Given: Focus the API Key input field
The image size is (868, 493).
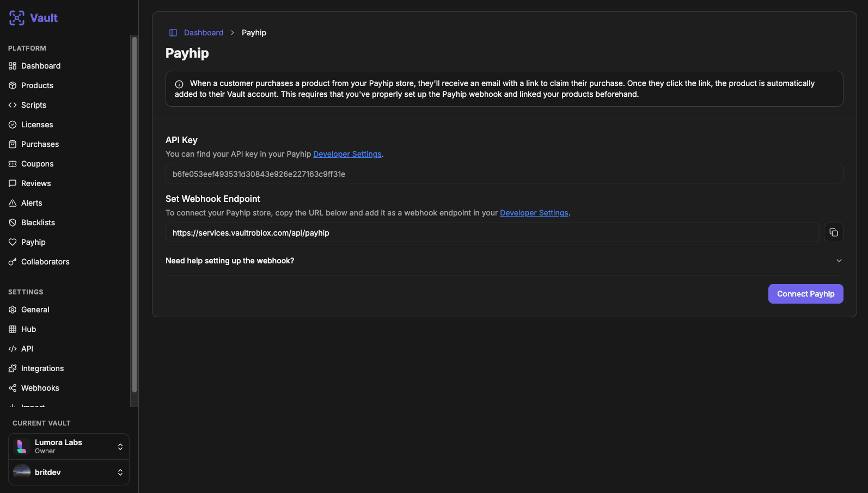Looking at the screenshot, I should tap(504, 174).
